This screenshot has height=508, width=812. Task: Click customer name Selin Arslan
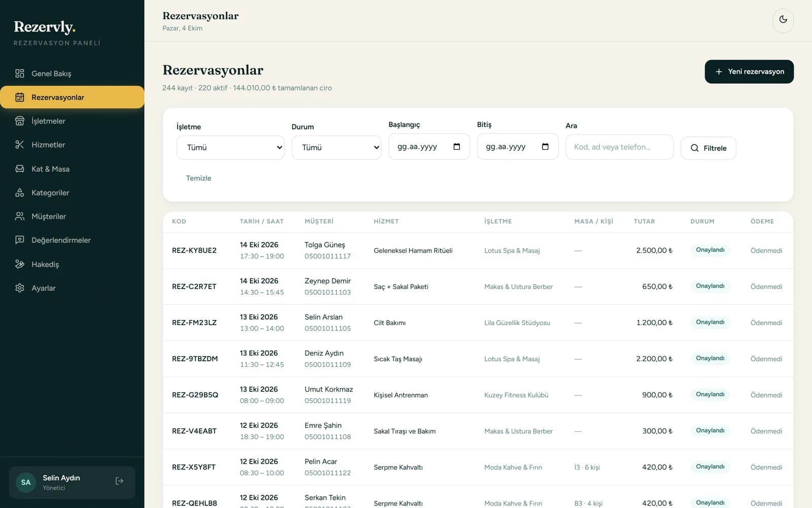pos(323,317)
